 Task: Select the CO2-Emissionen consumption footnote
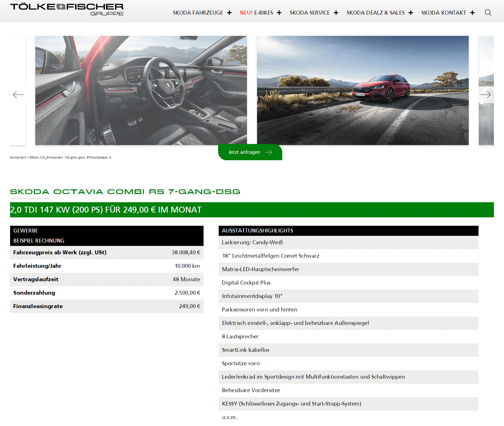[60, 157]
